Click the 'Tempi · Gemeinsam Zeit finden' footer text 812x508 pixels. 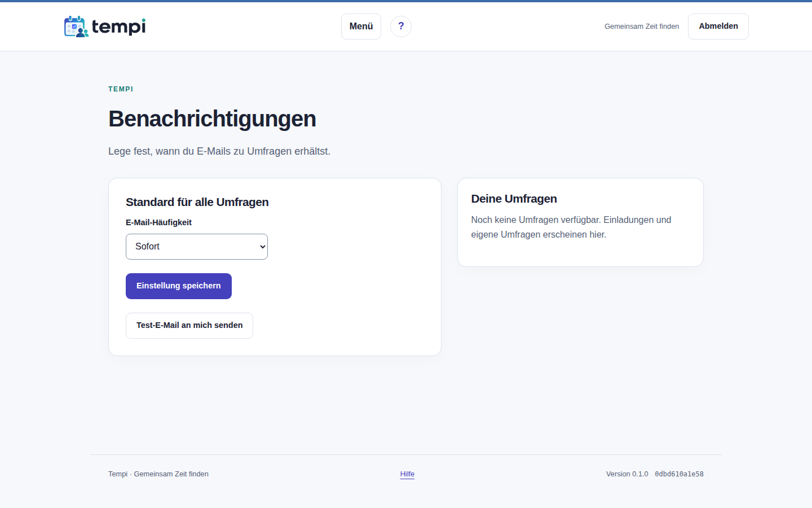click(158, 474)
